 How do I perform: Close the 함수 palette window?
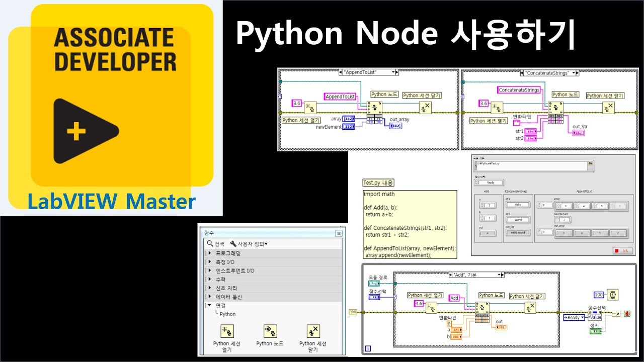(x=339, y=233)
